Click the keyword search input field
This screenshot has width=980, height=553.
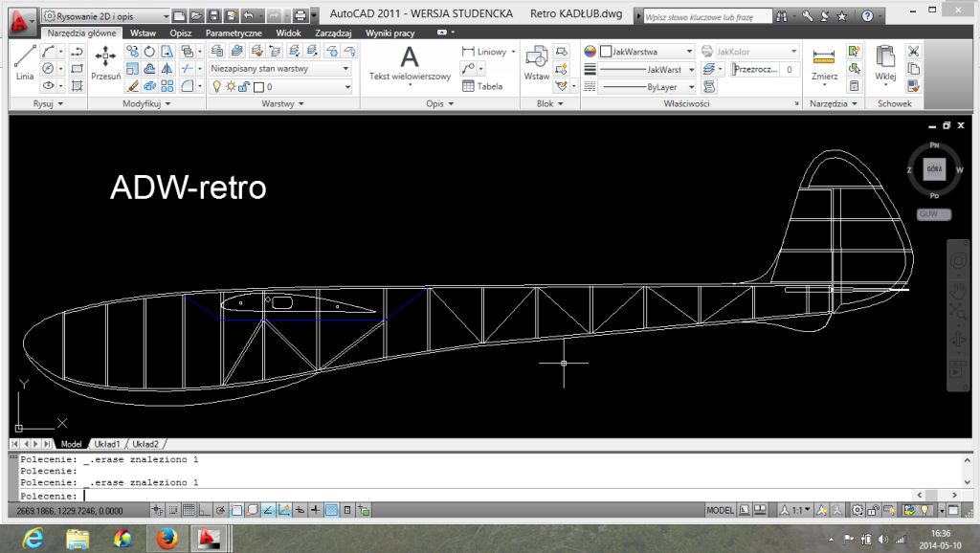point(706,16)
